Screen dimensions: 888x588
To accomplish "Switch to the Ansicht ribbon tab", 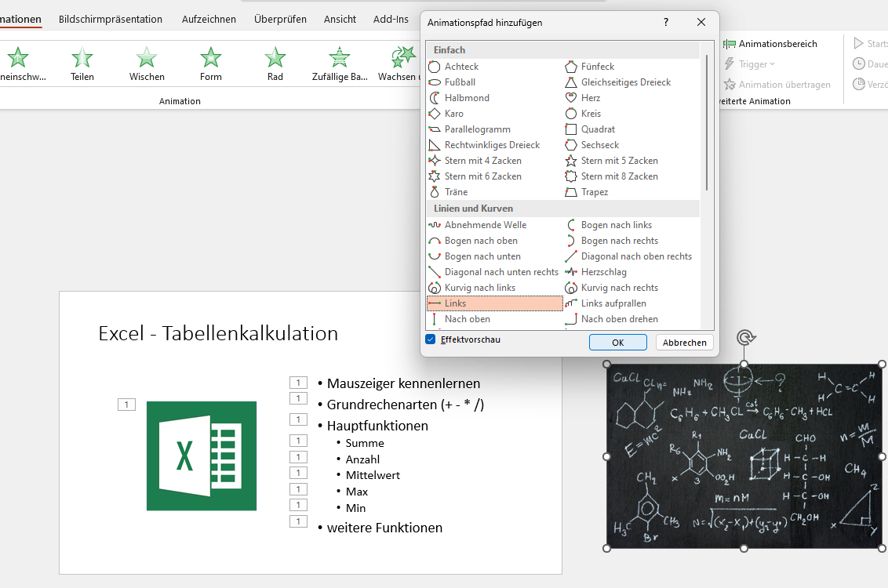I will click(340, 19).
